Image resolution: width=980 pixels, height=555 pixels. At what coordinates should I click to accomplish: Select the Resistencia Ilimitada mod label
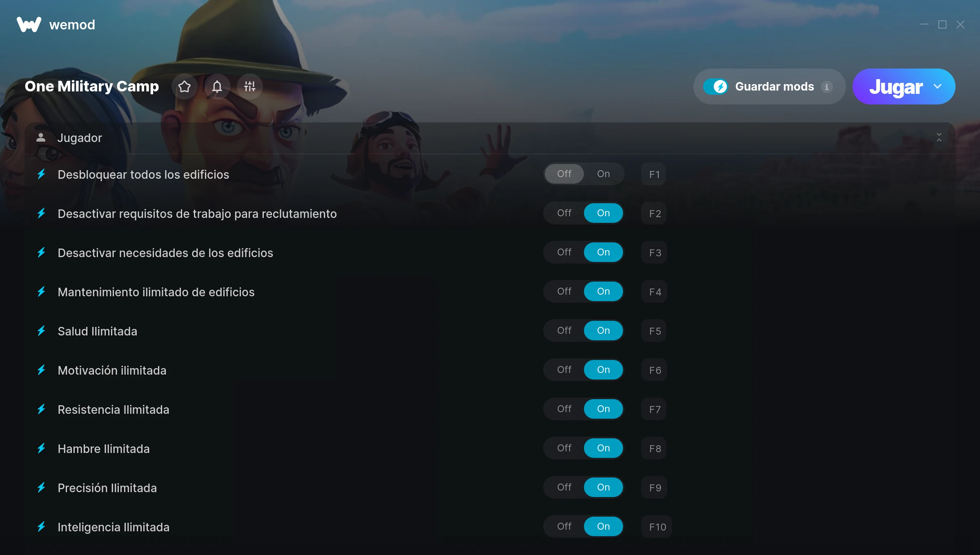tap(114, 409)
